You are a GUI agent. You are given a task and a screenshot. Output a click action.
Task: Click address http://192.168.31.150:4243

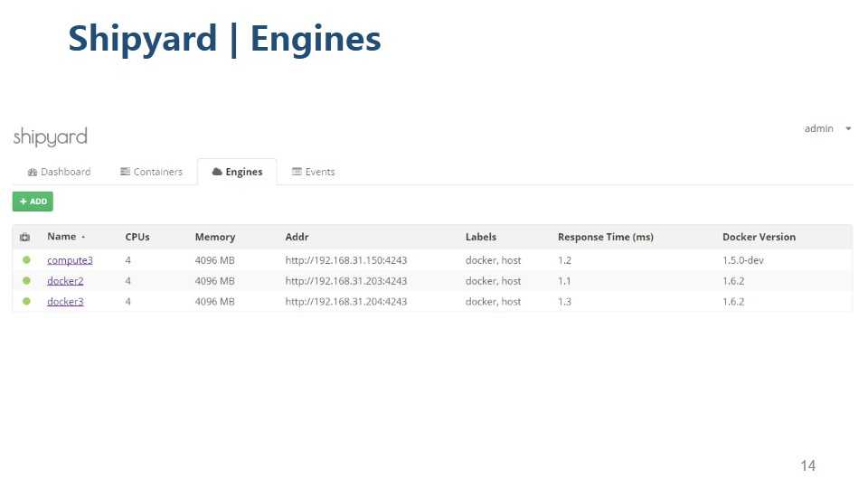346,260
